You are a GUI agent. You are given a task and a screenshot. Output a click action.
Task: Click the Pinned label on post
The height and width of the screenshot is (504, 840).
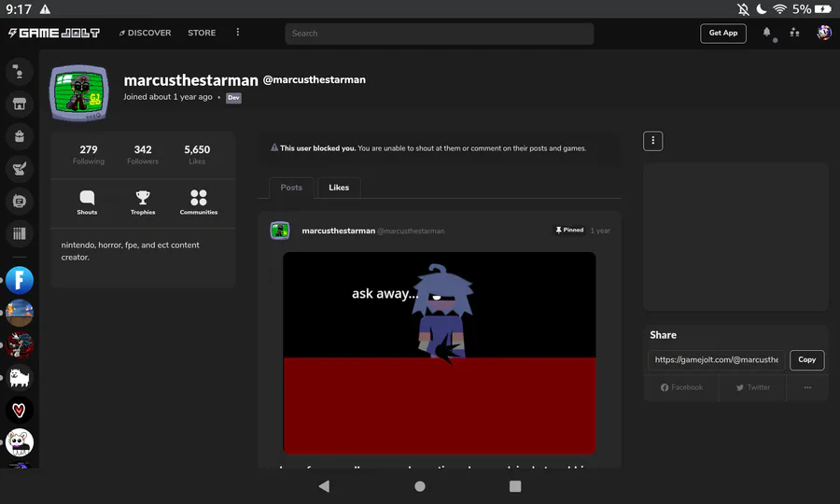(x=569, y=230)
